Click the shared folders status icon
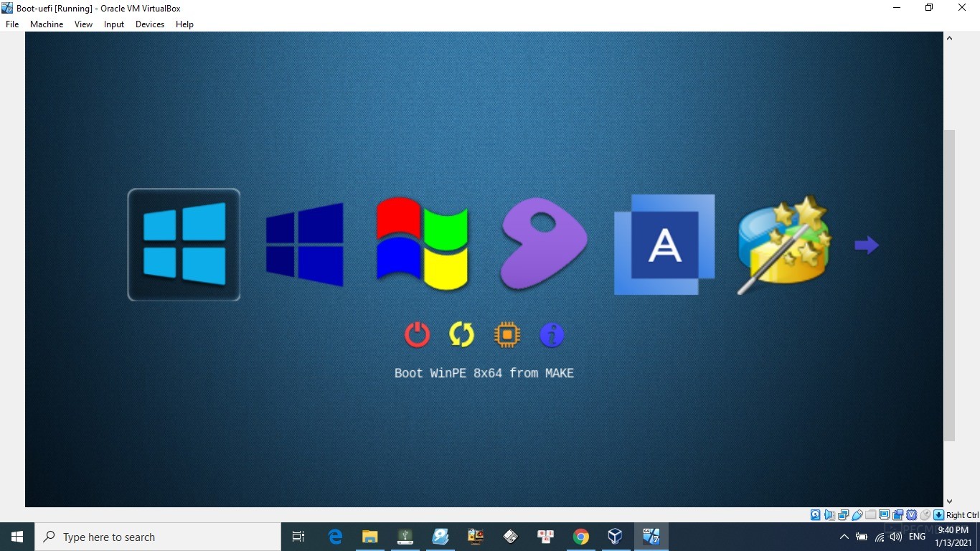This screenshot has height=551, width=980. (x=870, y=515)
